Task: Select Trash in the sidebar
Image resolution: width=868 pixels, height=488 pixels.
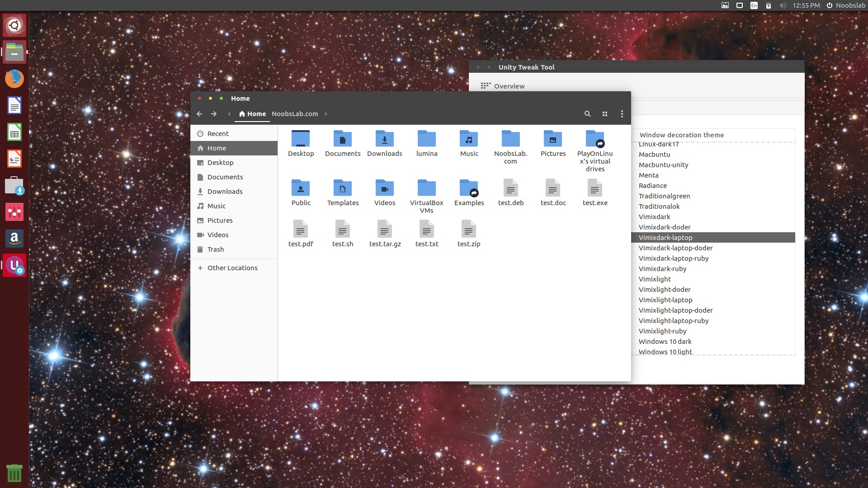Action: (x=215, y=249)
